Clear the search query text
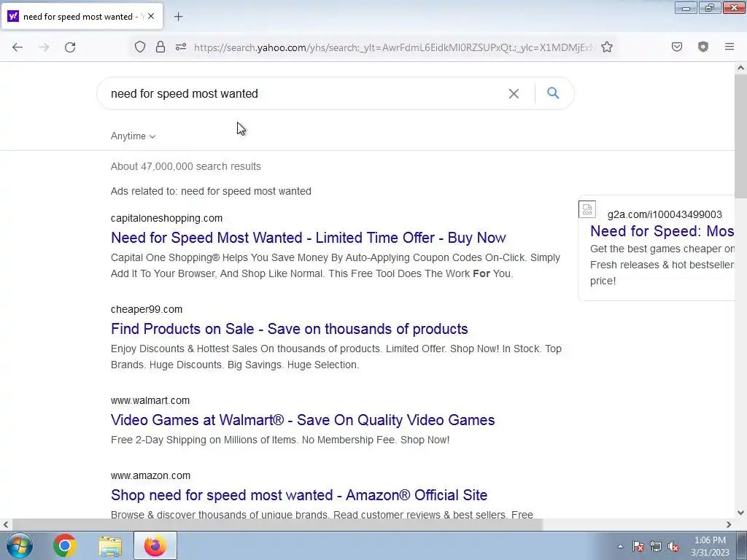The image size is (747, 560). click(x=514, y=93)
